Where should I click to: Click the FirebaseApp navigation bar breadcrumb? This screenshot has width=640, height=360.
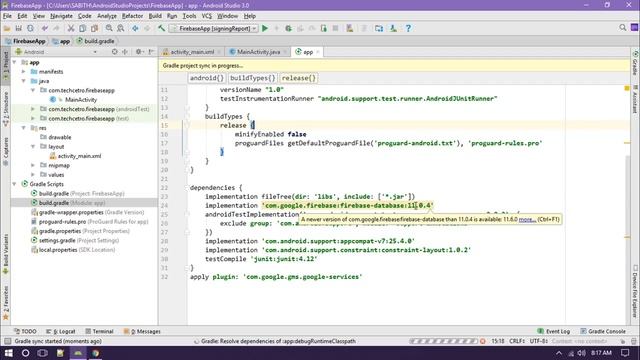click(25, 41)
